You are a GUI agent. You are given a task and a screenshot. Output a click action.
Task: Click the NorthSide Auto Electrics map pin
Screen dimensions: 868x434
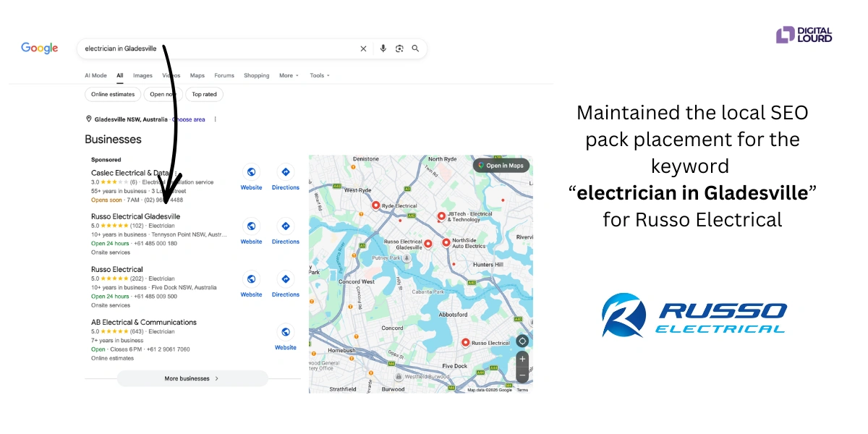coord(446,243)
